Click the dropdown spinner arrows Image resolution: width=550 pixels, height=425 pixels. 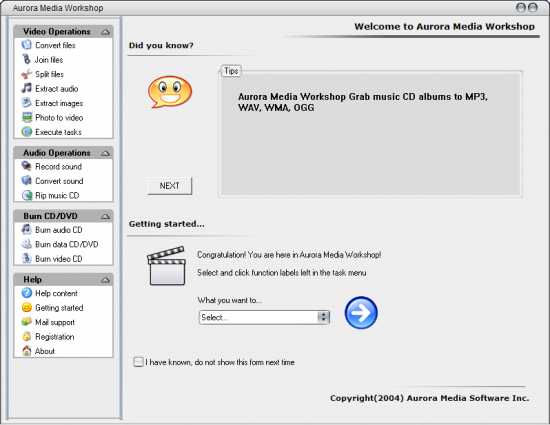coord(323,317)
